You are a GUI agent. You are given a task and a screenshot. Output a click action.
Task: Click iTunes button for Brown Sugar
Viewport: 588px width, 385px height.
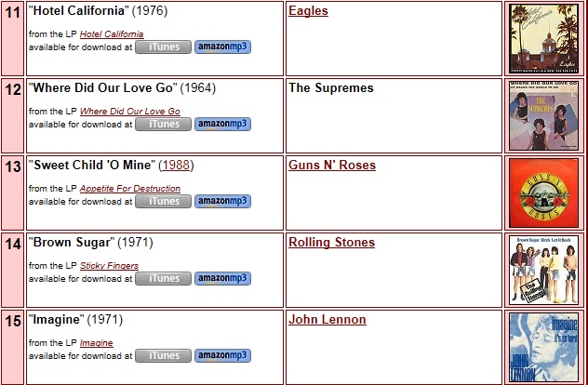163,278
